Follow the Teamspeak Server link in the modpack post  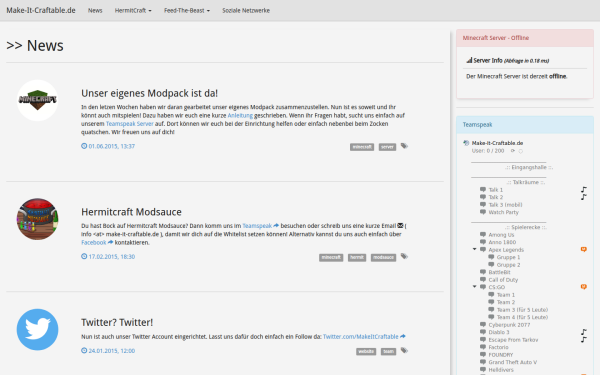129,124
